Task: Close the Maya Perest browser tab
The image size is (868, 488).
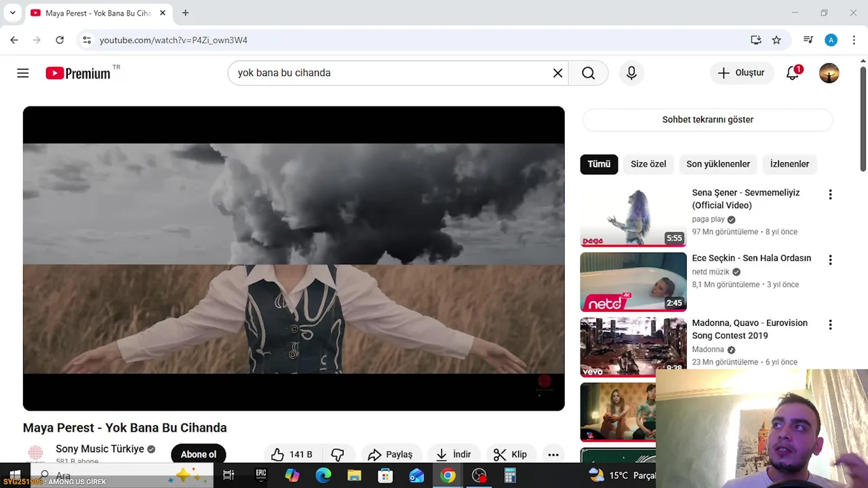Action: click(163, 13)
